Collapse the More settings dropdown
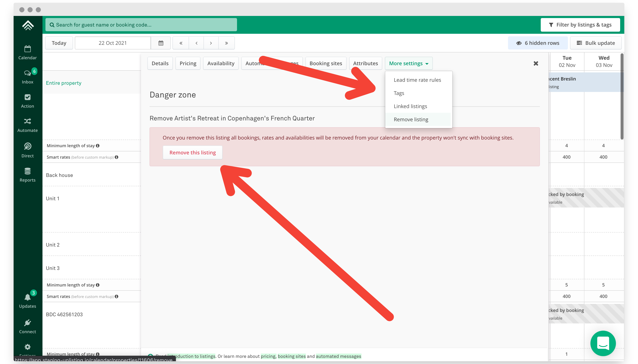Screen dimensions: 638x364 pos(408,63)
